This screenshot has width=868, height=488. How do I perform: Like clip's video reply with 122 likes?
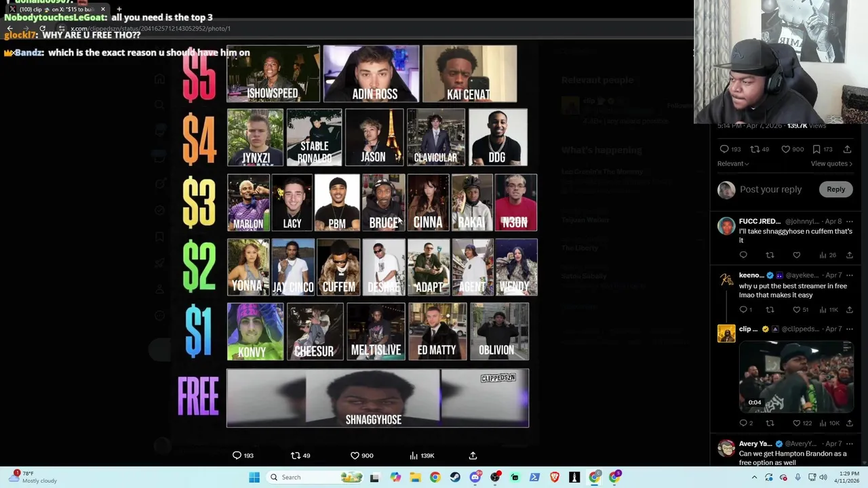[802, 423]
